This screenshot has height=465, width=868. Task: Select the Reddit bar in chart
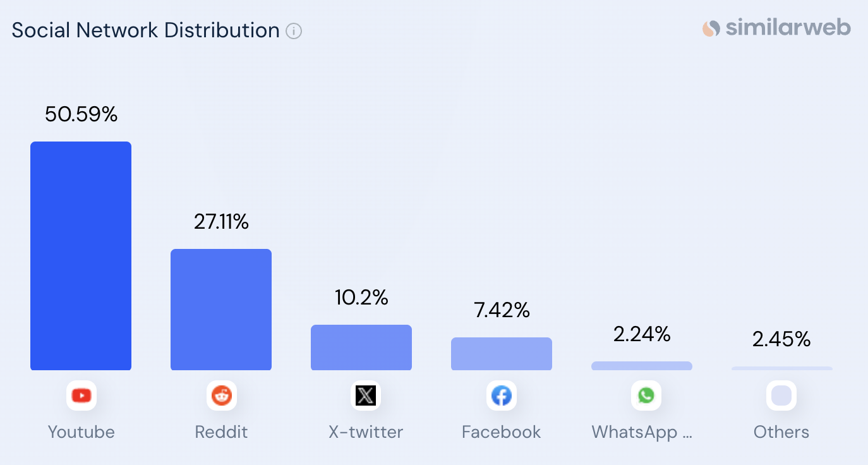221,310
